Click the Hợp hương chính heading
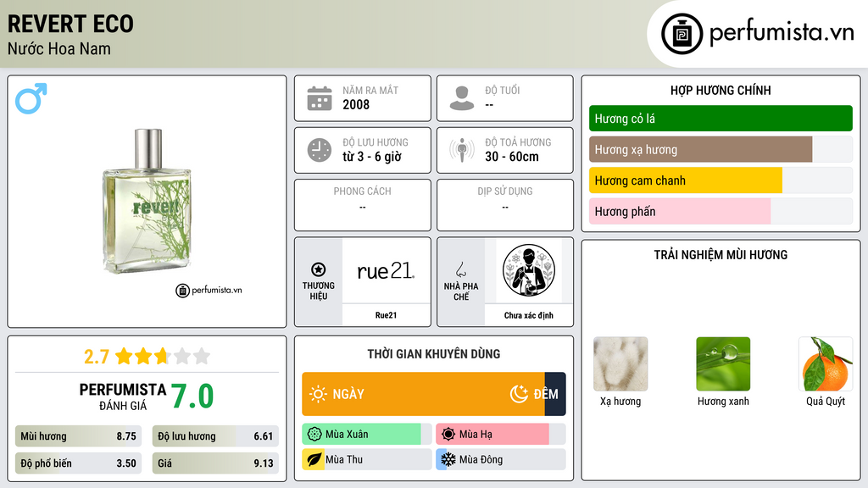The image size is (868, 488). 721,90
